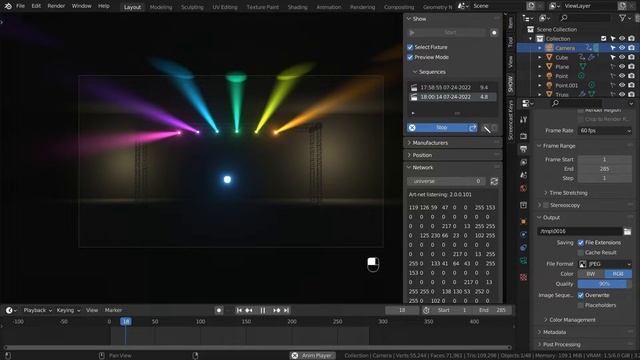This screenshot has width=640, height=360.
Task: Expand the Cube tree item
Action: (540, 58)
